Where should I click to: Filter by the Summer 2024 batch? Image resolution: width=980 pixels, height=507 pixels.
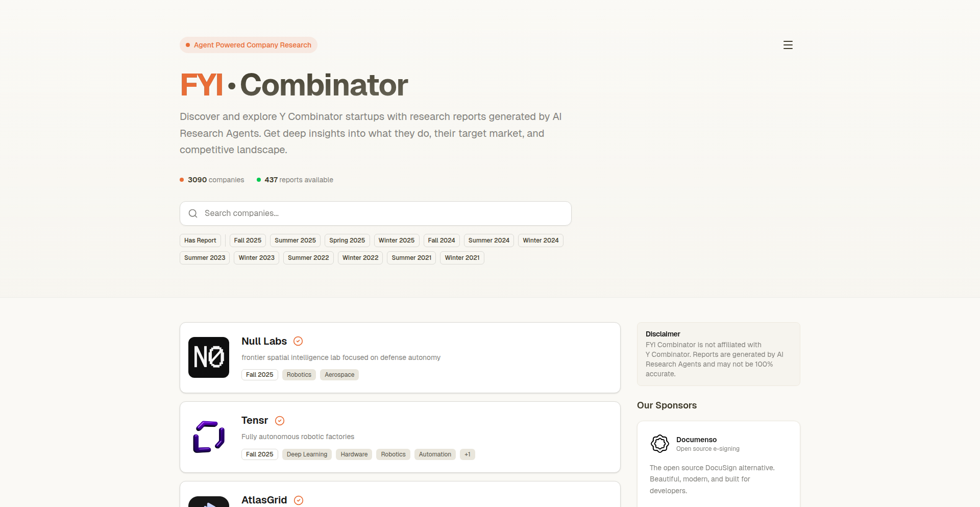[x=488, y=240]
